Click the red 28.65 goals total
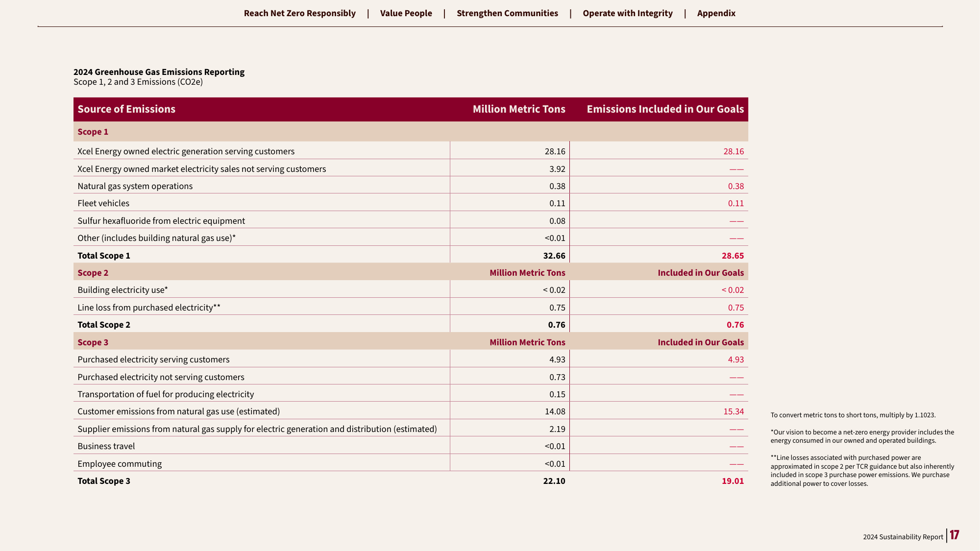 (733, 256)
